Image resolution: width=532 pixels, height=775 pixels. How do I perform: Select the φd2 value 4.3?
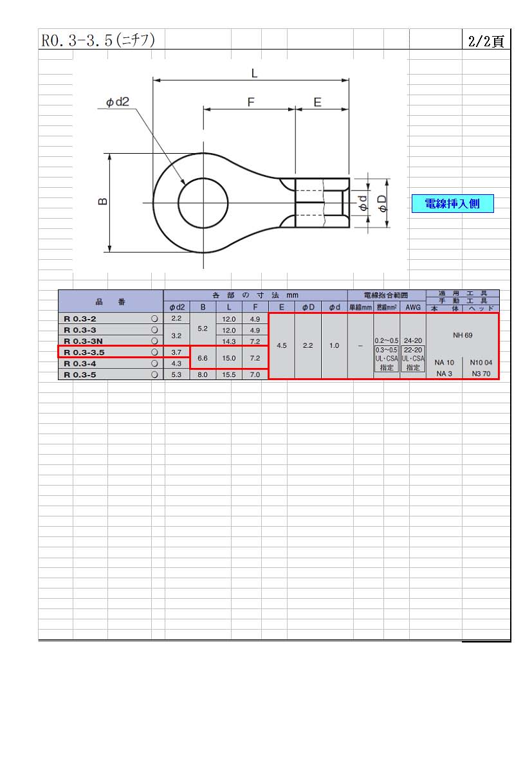(x=176, y=363)
